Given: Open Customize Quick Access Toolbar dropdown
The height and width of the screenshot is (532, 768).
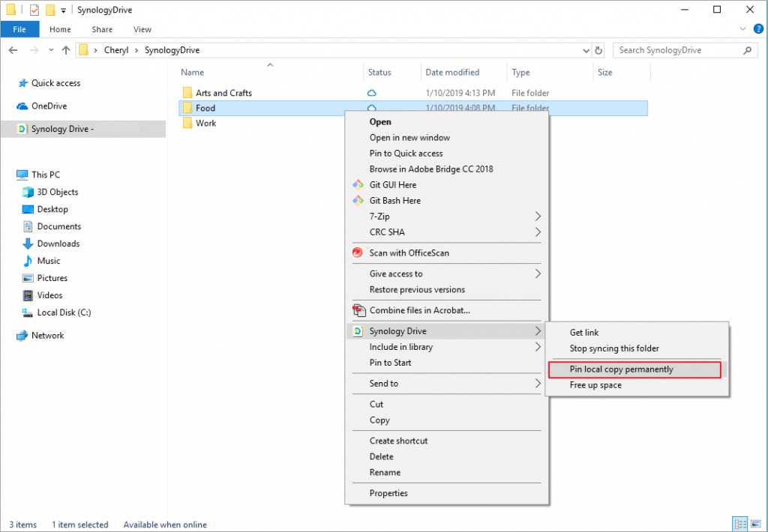Looking at the screenshot, I should click(x=63, y=10).
